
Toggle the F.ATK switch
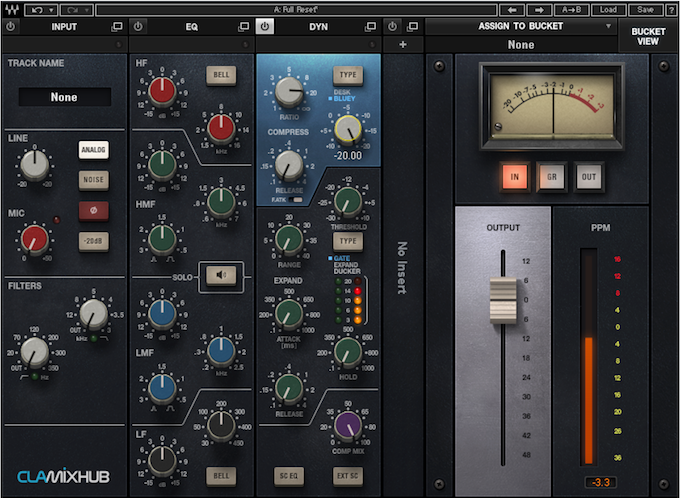(x=296, y=200)
